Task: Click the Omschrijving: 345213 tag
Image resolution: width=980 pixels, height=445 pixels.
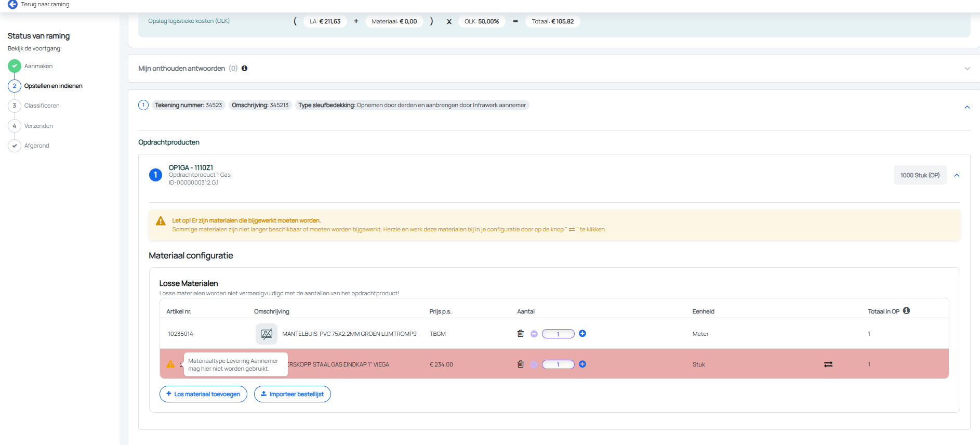Action: point(260,105)
